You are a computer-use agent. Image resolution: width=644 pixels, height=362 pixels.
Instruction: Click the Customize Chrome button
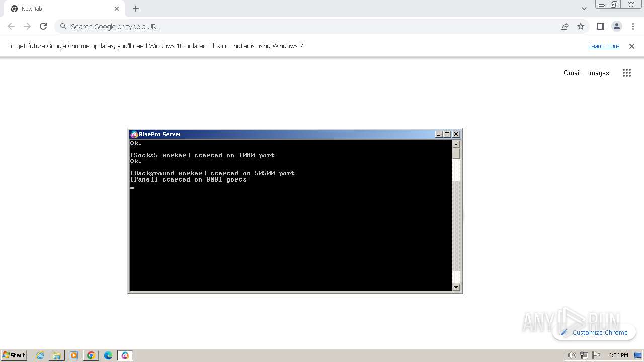point(594,332)
